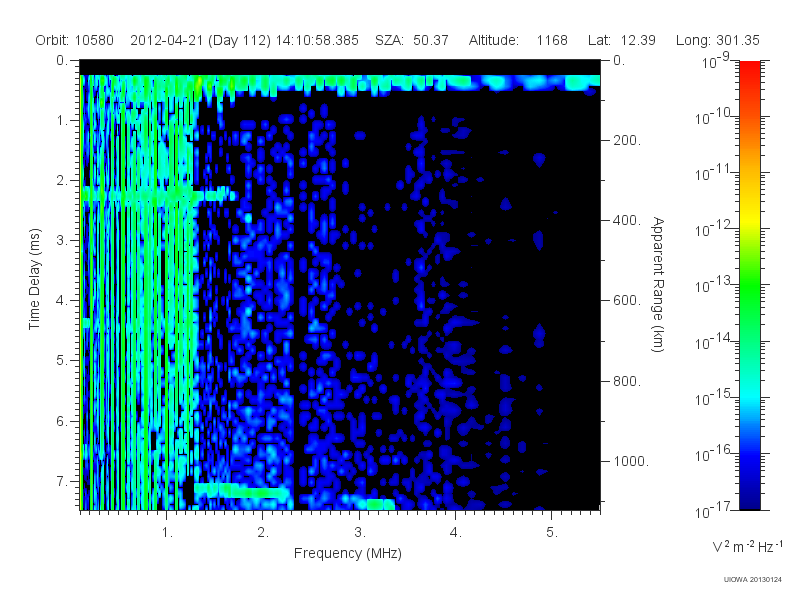Click the 5. tick on Time Delay axis
Viewport: 800px width, 600px height.
62,361
